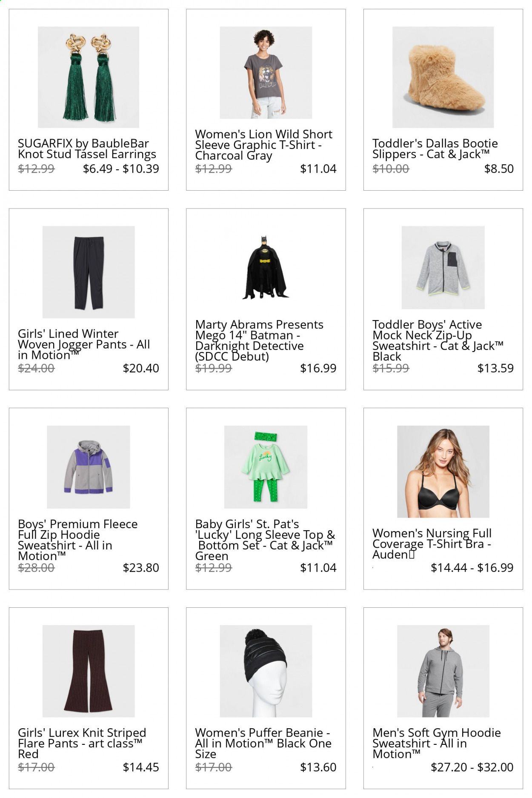View the gray mock neck zip-up sweatshirt image

click(443, 267)
